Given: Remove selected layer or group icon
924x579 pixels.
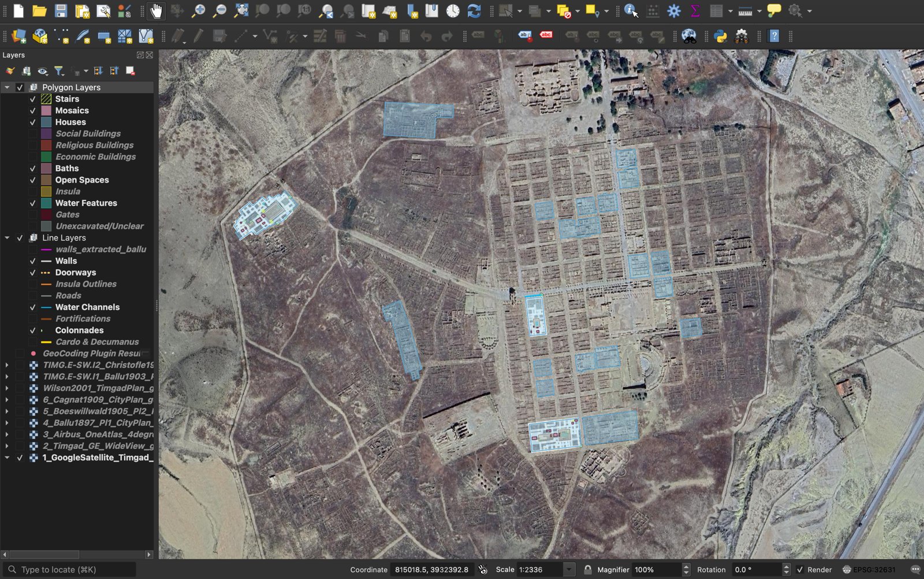Looking at the screenshot, I should (131, 71).
